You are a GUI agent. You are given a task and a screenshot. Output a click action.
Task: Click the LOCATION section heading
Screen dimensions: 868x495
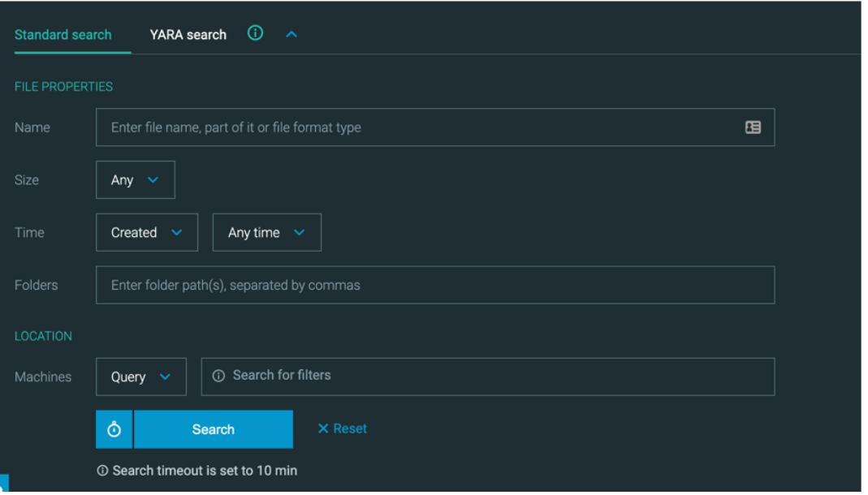point(43,336)
